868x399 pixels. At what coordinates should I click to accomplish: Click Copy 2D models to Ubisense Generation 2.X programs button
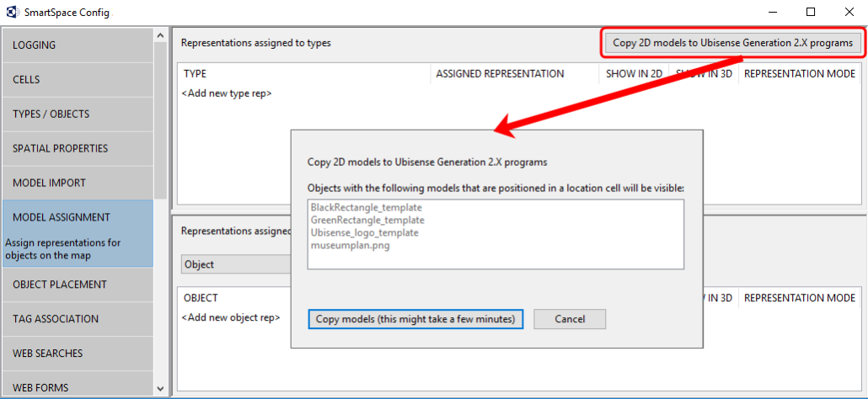click(733, 43)
